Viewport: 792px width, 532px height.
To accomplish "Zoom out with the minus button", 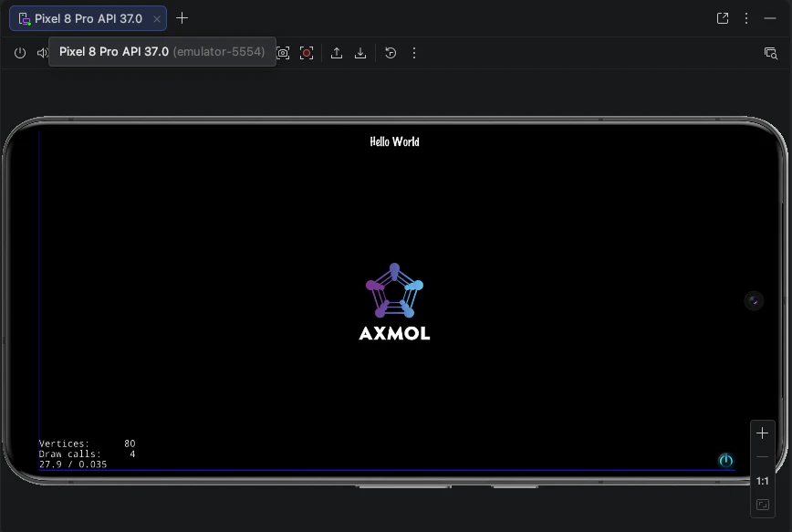I will click(x=762, y=457).
